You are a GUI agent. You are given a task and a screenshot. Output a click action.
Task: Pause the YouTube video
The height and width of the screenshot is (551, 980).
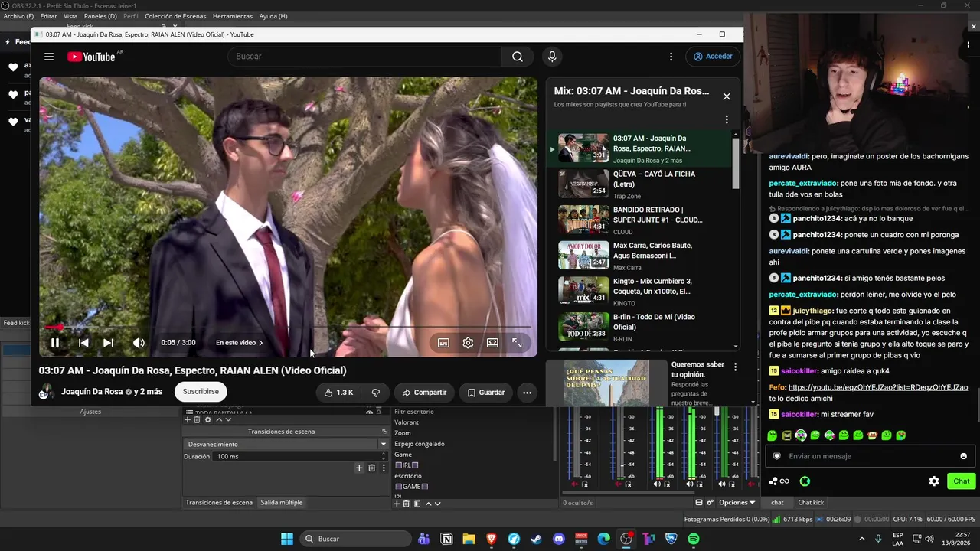55,343
